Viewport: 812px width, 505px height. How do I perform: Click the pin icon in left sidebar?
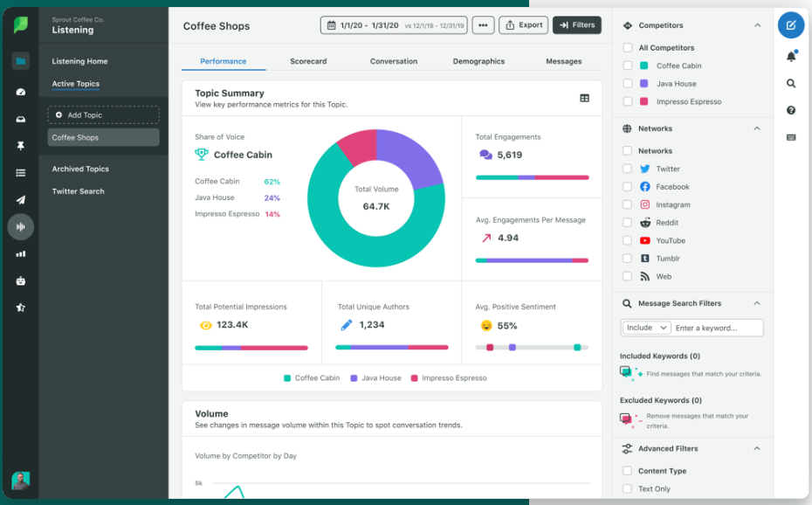pos(21,146)
